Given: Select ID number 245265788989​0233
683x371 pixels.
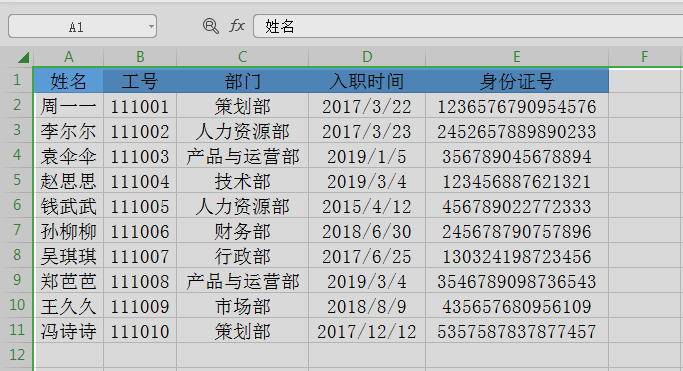Looking at the screenshot, I should pos(517,131).
